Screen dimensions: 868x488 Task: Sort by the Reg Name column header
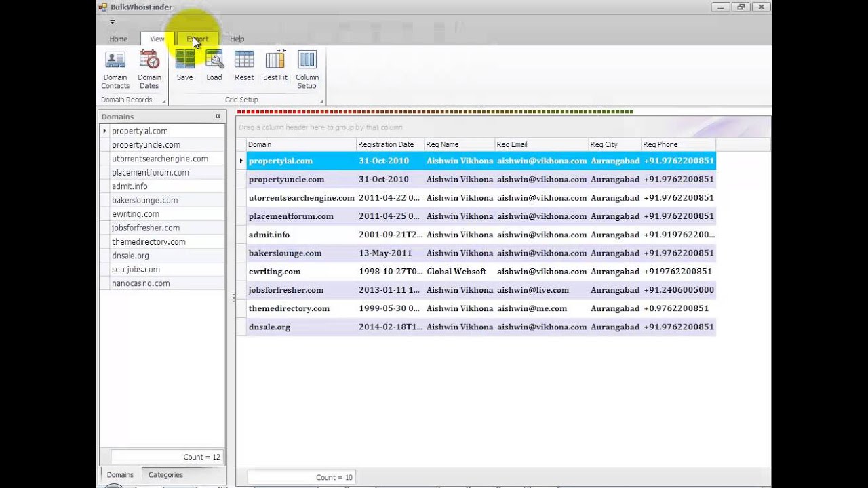point(459,144)
